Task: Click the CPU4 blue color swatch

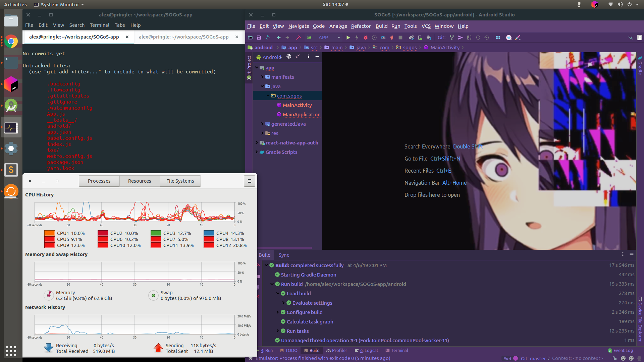Action: [209, 233]
